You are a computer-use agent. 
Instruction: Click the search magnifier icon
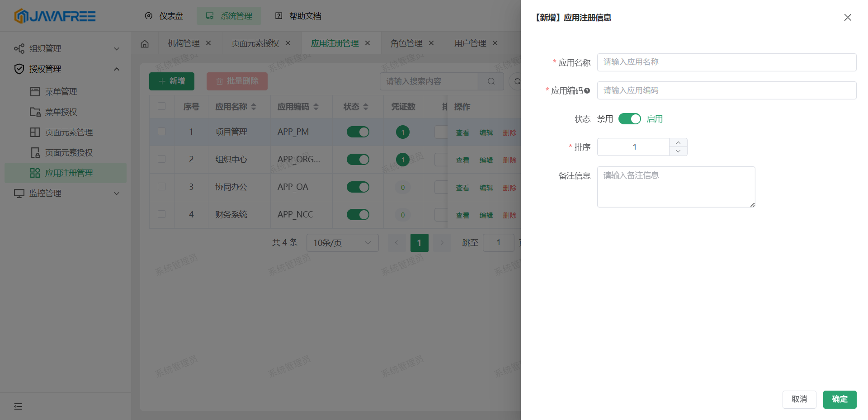(491, 81)
